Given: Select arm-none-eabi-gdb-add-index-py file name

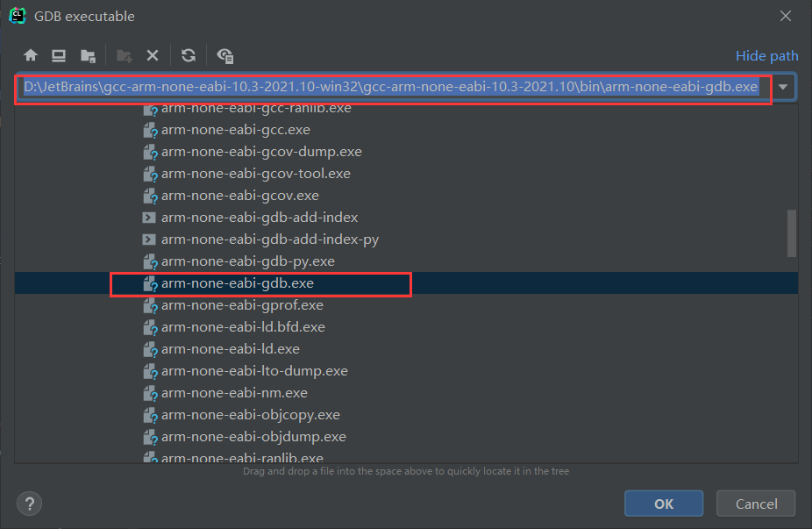Looking at the screenshot, I should [x=270, y=239].
